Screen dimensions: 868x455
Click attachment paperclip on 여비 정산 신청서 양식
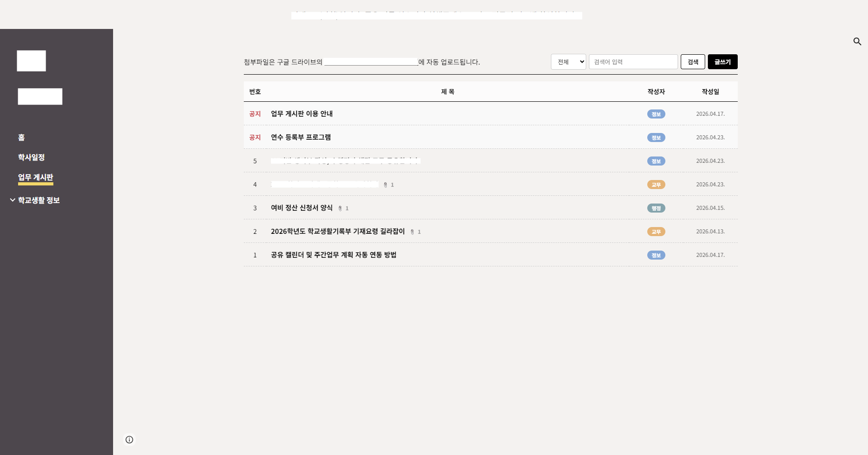(340, 209)
